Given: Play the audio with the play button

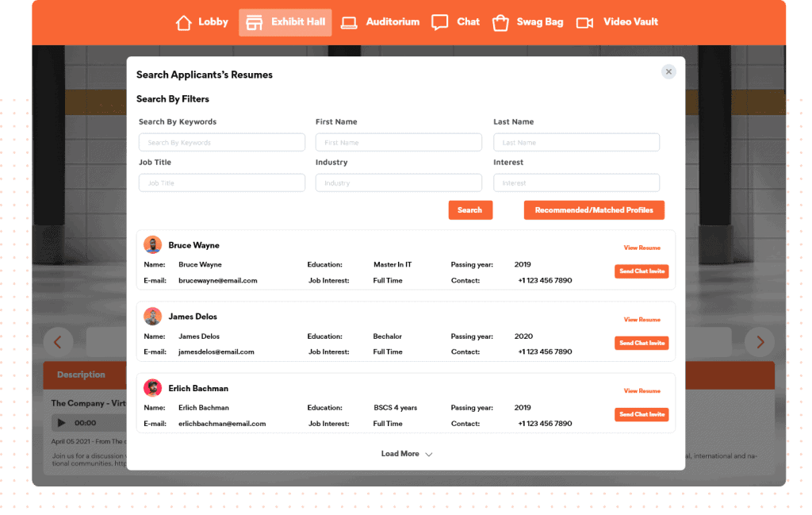Looking at the screenshot, I should (62, 423).
